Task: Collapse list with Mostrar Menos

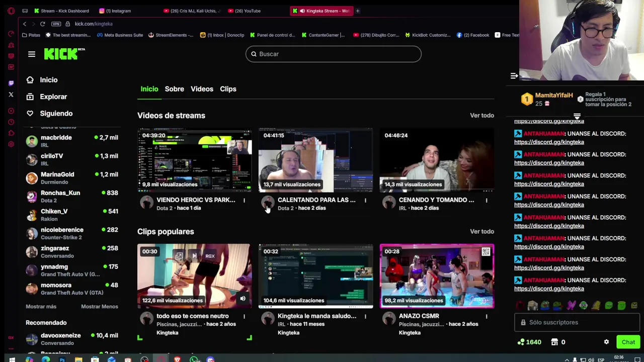Action: click(x=100, y=307)
